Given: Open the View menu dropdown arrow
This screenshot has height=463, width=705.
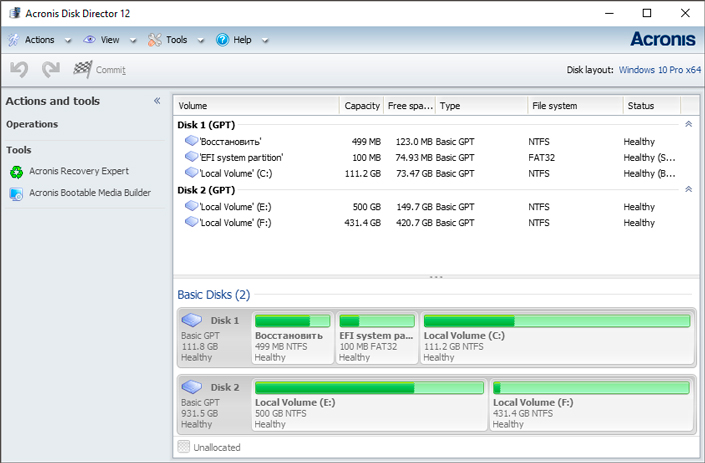Looking at the screenshot, I should pos(133,40).
